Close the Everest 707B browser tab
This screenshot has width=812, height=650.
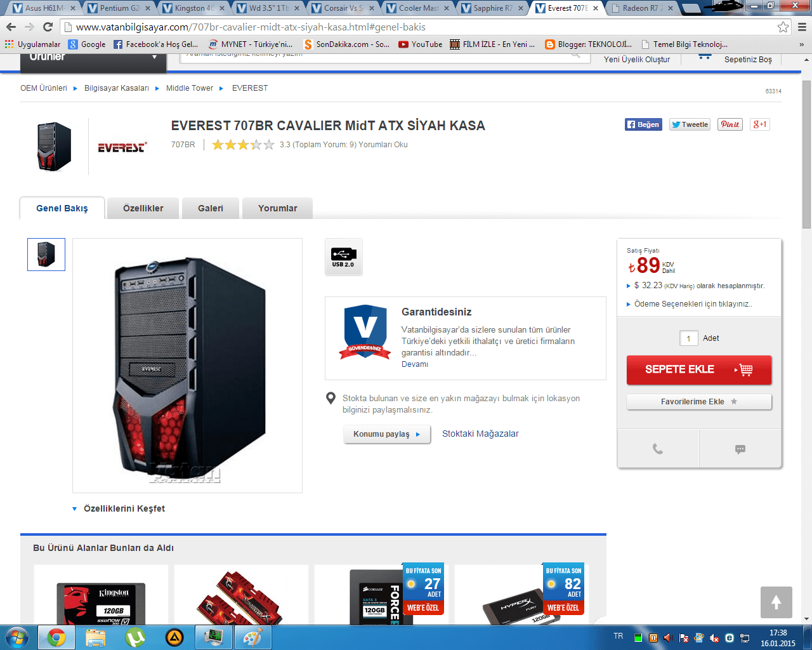pos(596,8)
